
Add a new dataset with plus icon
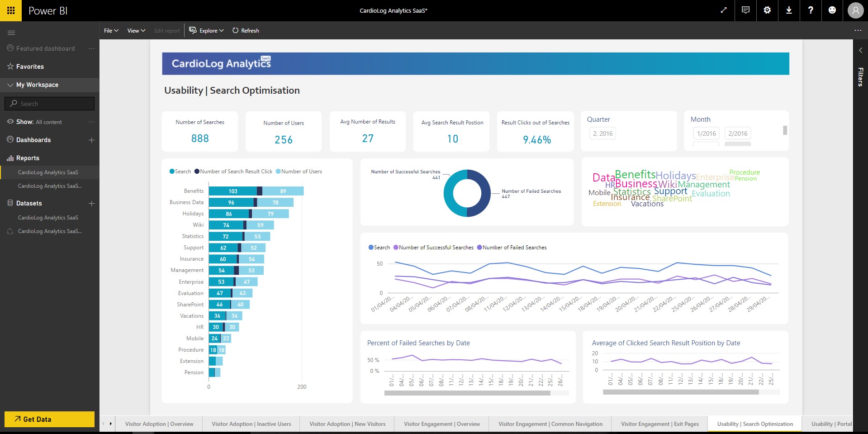click(x=91, y=203)
